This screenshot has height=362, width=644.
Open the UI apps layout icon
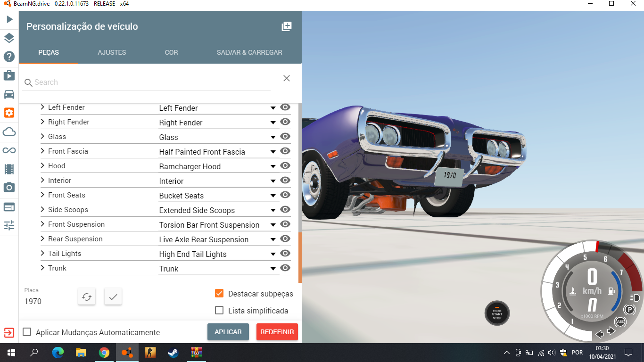[x=9, y=206]
